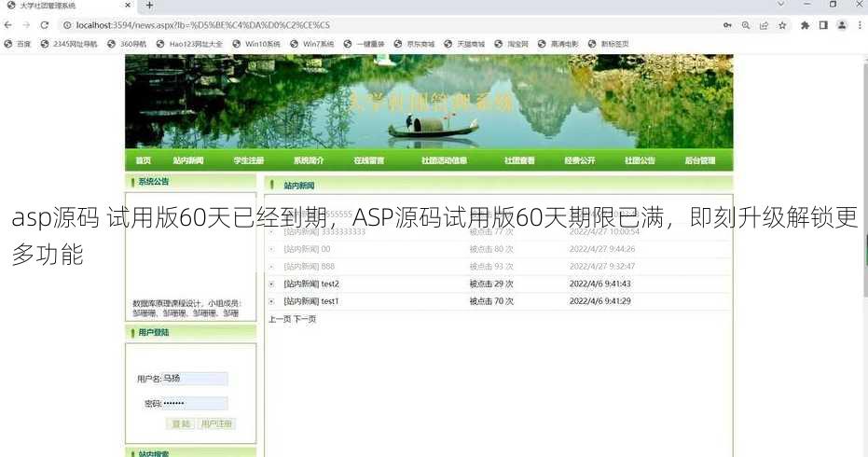Image resolution: width=868 pixels, height=457 pixels.
Task: Select date 2022/4/6 9:41:43
Action: [x=600, y=284]
